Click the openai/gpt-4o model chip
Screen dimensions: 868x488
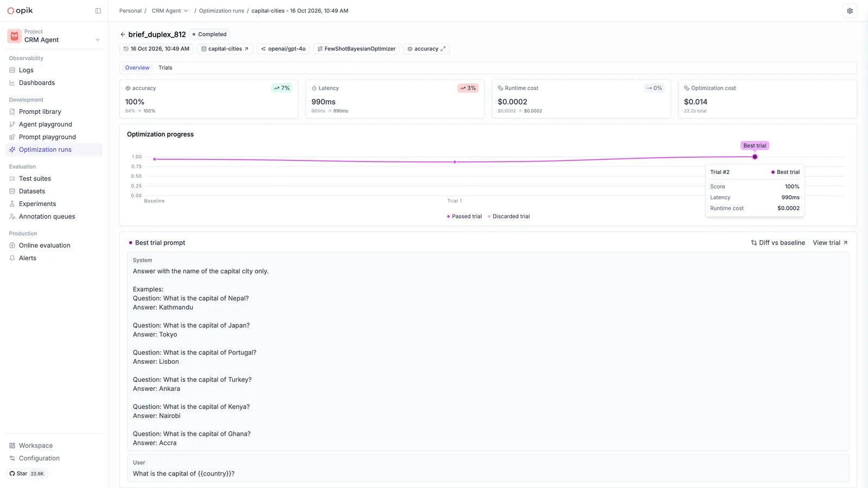pyautogui.click(x=283, y=49)
